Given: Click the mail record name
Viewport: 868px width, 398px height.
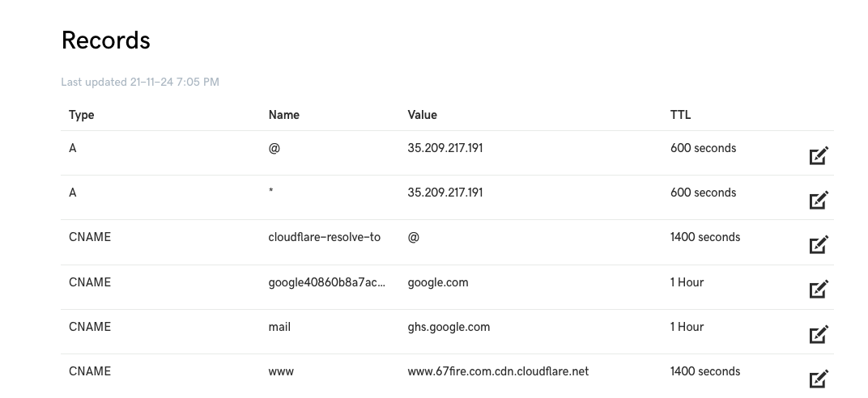Looking at the screenshot, I should pyautogui.click(x=279, y=328).
